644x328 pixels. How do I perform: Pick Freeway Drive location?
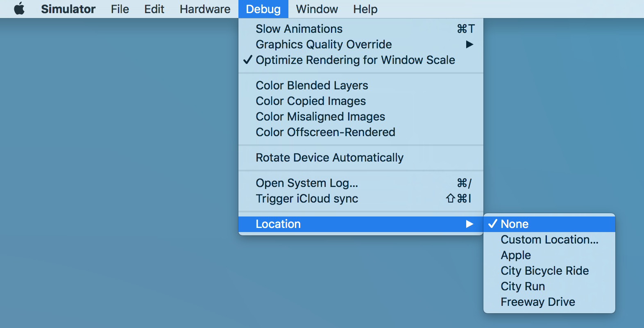(x=537, y=302)
